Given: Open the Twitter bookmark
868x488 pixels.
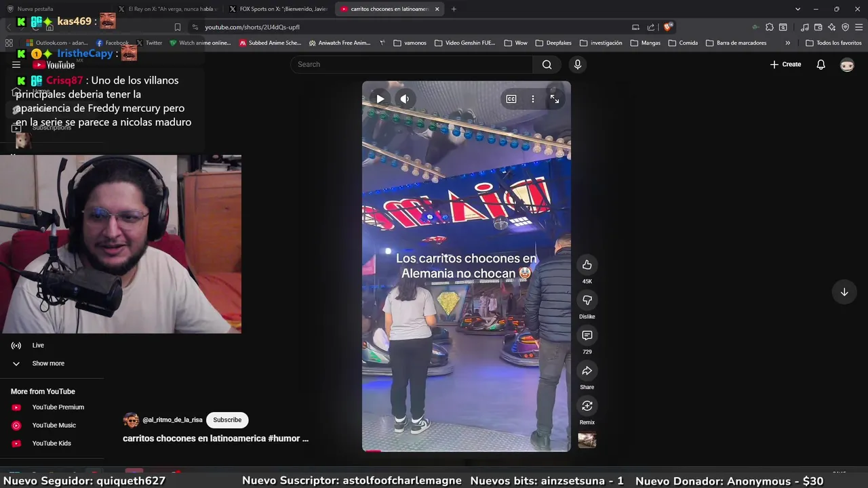Looking at the screenshot, I should [149, 43].
